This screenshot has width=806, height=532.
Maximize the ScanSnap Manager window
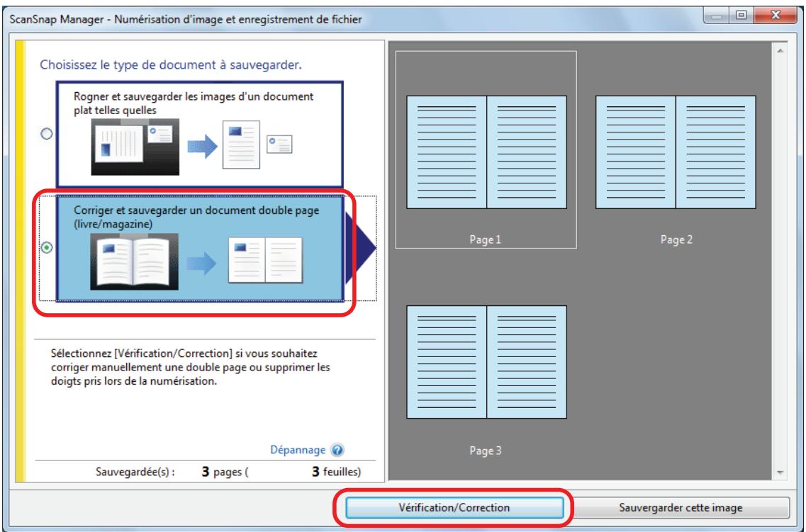[741, 16]
